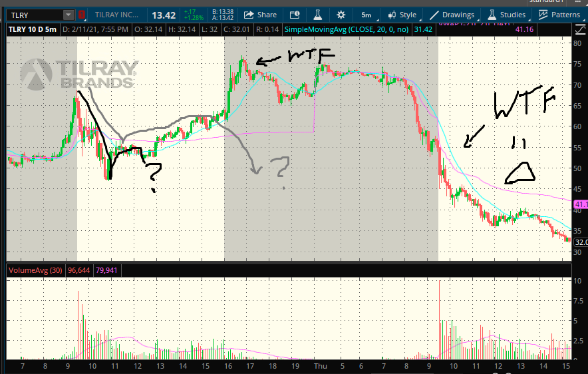The height and width of the screenshot is (374, 588).
Task: Open the Style menu
Action: point(402,15)
